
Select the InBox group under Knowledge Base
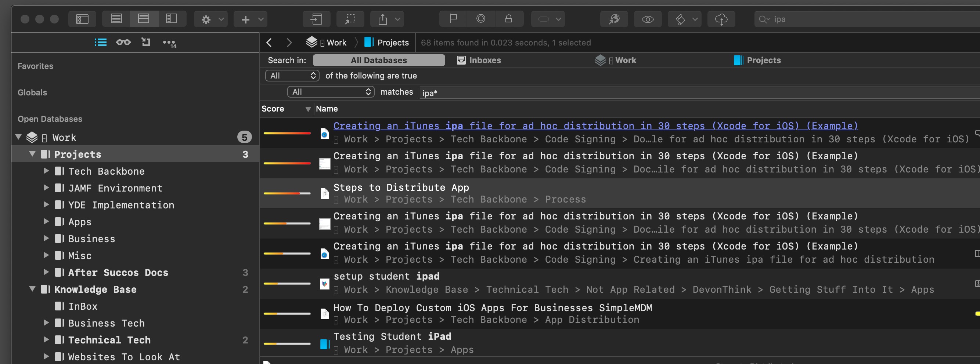(136, 306)
